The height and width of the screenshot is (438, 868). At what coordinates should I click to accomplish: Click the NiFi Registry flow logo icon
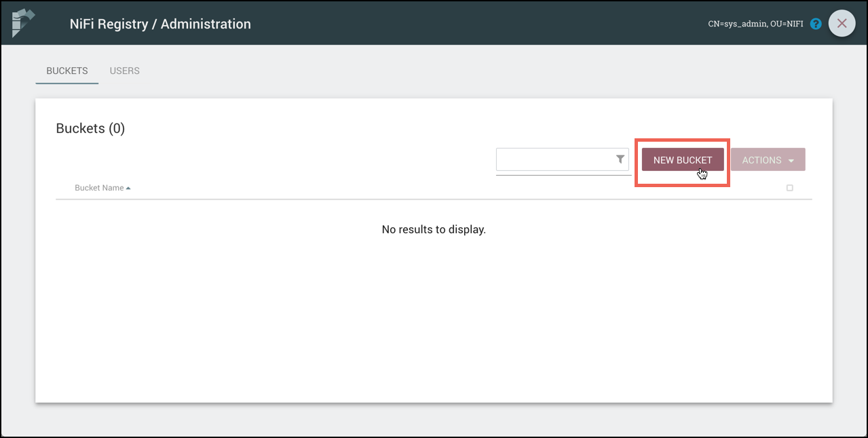pos(22,22)
